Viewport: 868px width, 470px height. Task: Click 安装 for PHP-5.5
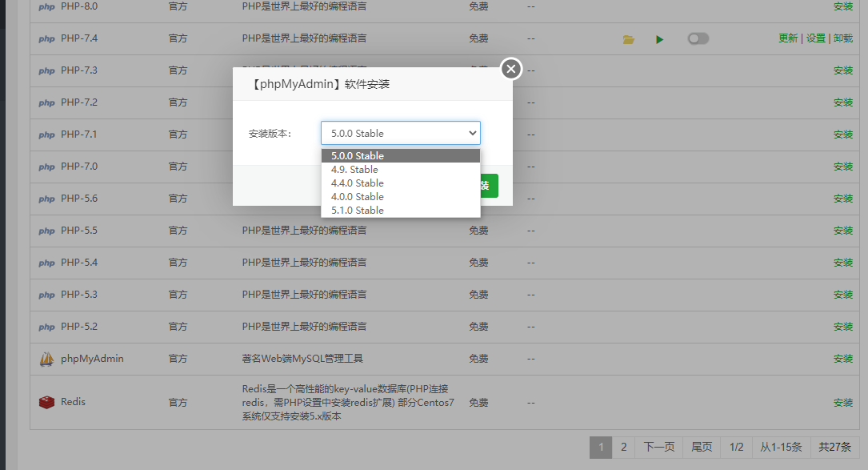pos(843,231)
